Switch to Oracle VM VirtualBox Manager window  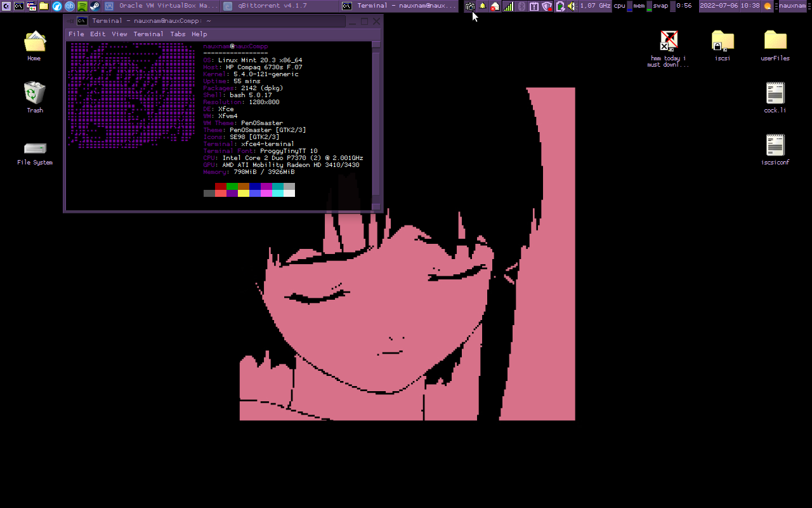(161, 6)
